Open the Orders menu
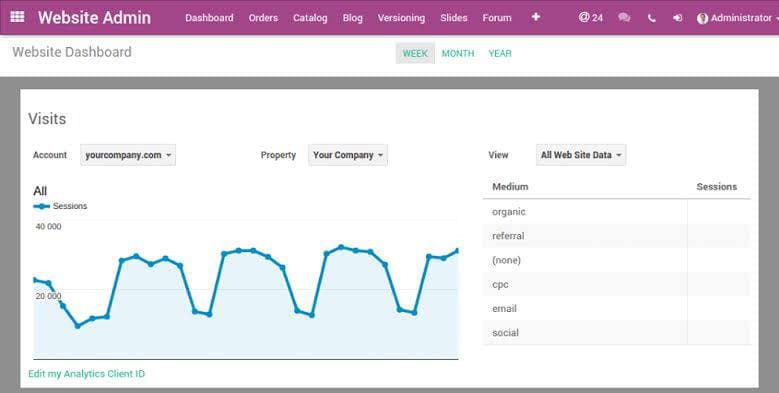Screen dimensions: 779x393 click(263, 18)
